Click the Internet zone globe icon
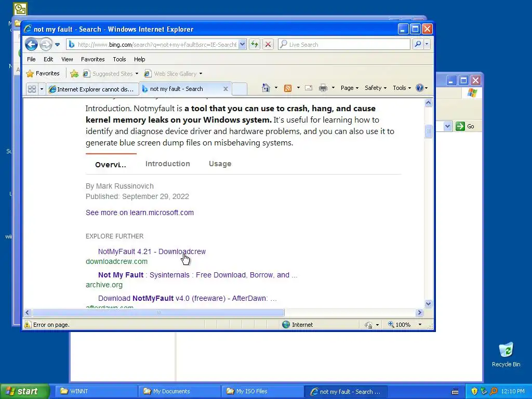This screenshot has height=399, width=532. (286, 325)
